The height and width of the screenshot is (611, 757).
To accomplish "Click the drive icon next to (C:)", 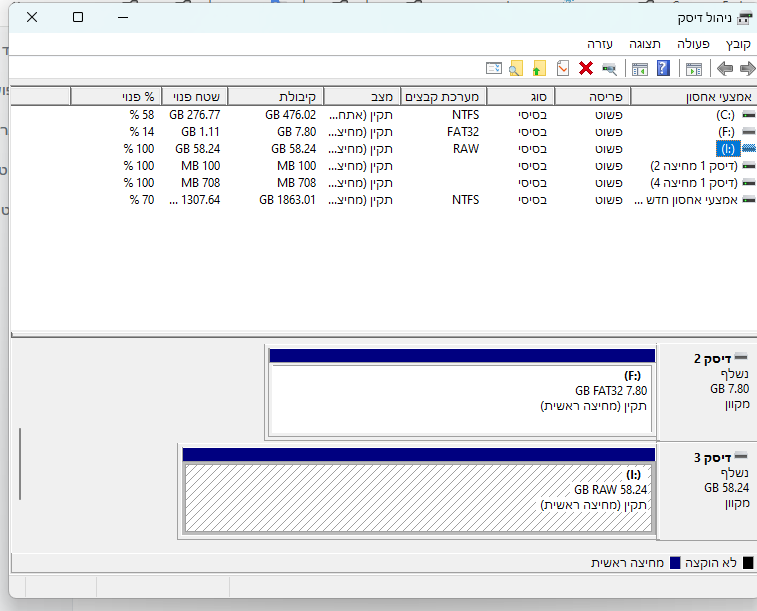I will (x=749, y=114).
